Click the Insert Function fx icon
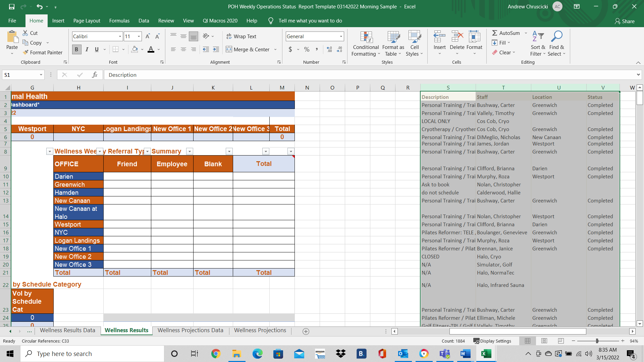This screenshot has width=644, height=362. coord(95,75)
